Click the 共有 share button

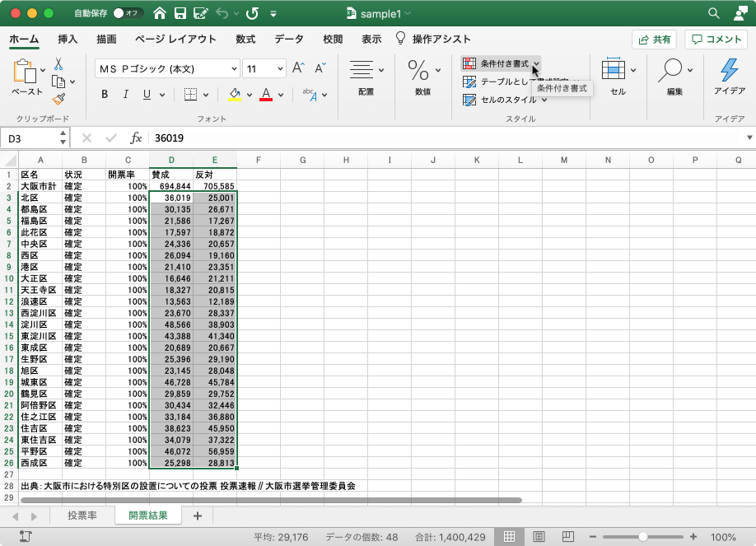coord(653,39)
